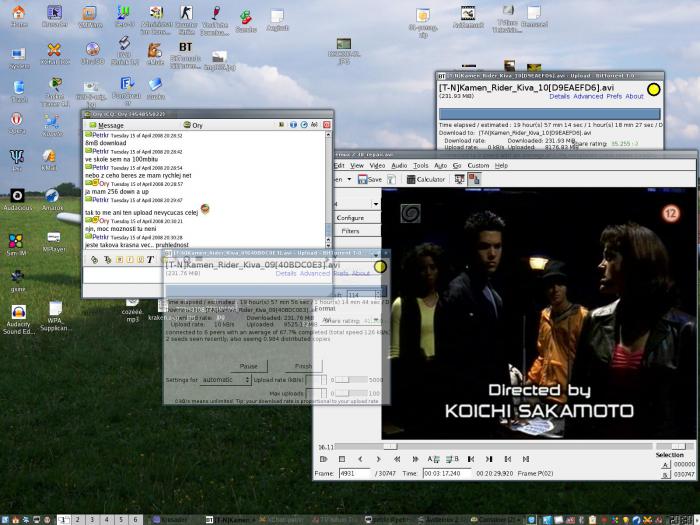Set marker B in Avidemux playback bar
Screen dimensions: 700x525
[452, 459]
